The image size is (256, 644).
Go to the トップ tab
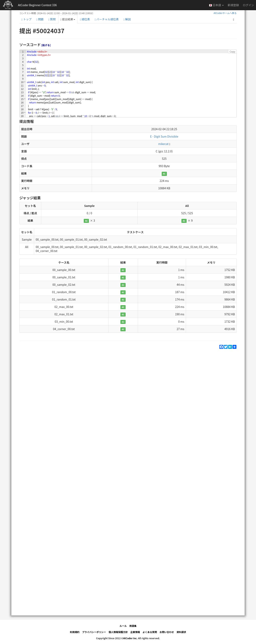tap(27, 19)
